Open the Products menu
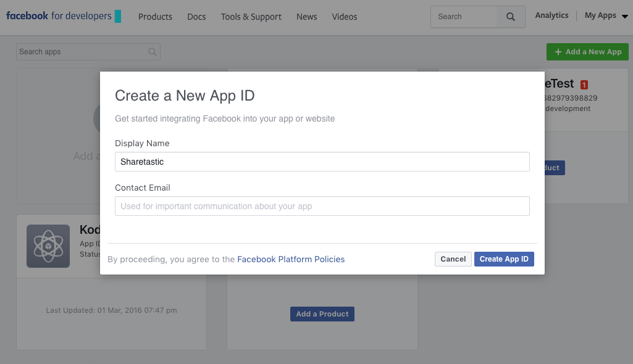 pos(155,17)
